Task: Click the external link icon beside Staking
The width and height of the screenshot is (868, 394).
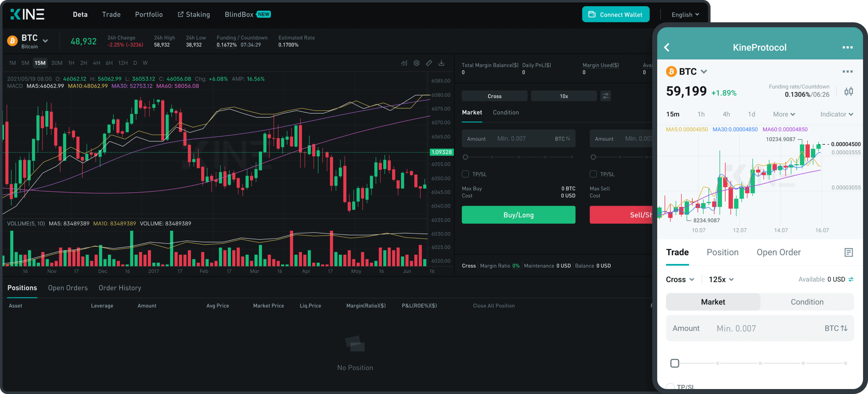Action: pos(181,14)
